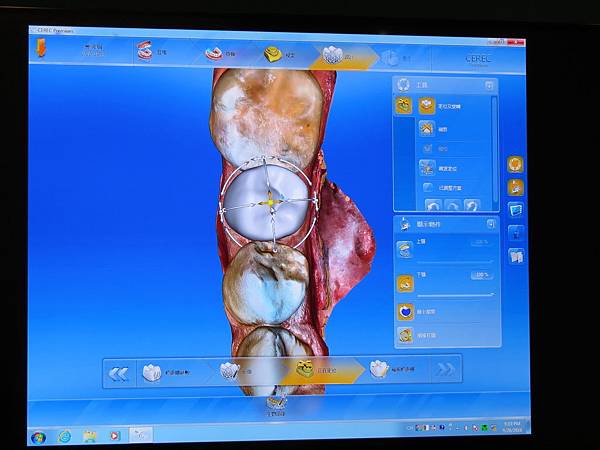600x450 pixels.
Task: Open the administration phase step in top bar
Action: pos(93,50)
